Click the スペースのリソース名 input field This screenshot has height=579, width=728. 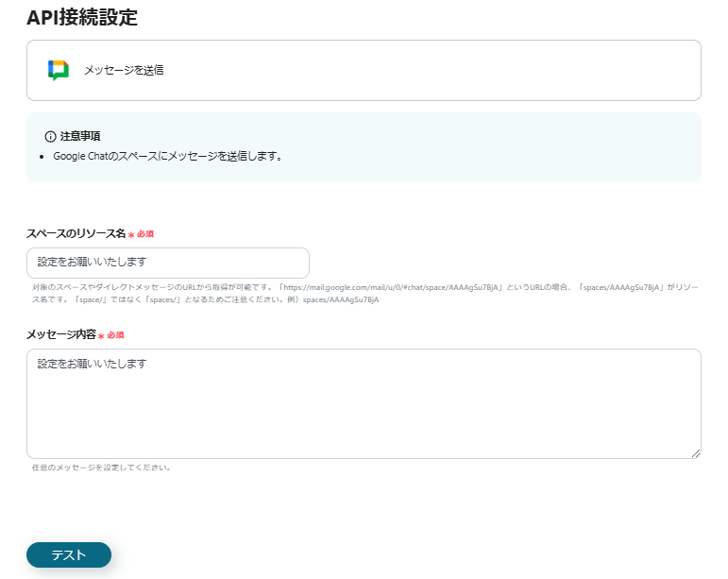tap(168, 263)
